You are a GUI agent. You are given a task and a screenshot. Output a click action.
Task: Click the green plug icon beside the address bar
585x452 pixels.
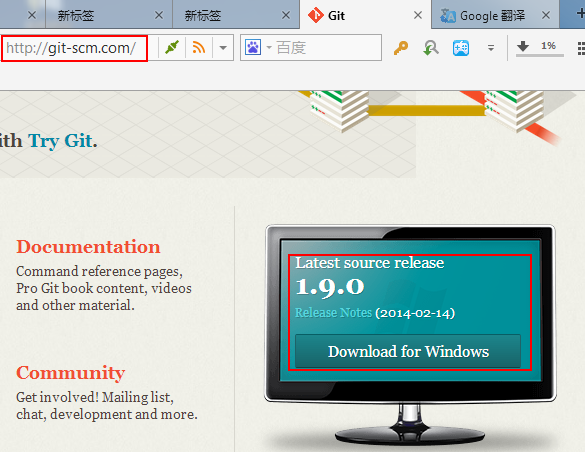point(172,47)
